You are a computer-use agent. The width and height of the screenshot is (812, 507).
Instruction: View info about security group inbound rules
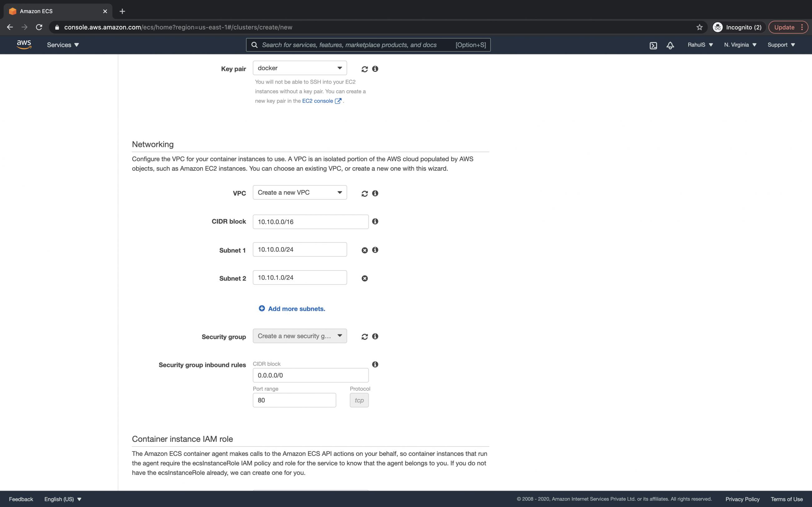pos(375,364)
